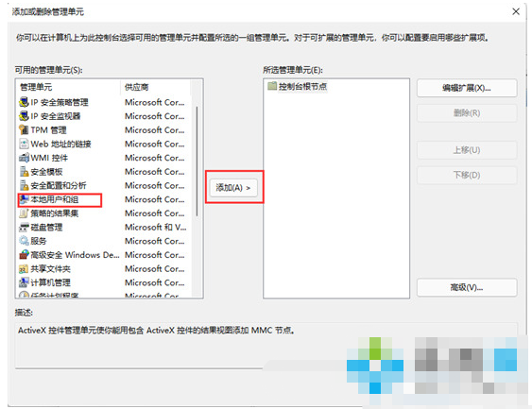This screenshot has height=409, width=532.
Task: Click the 高级安全 Windows Defender firewall icon
Action: [24, 255]
